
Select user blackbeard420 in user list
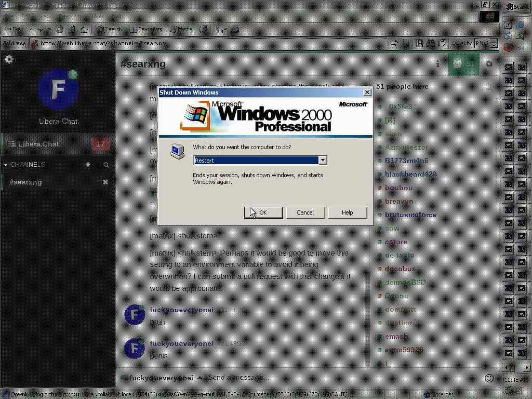click(410, 174)
